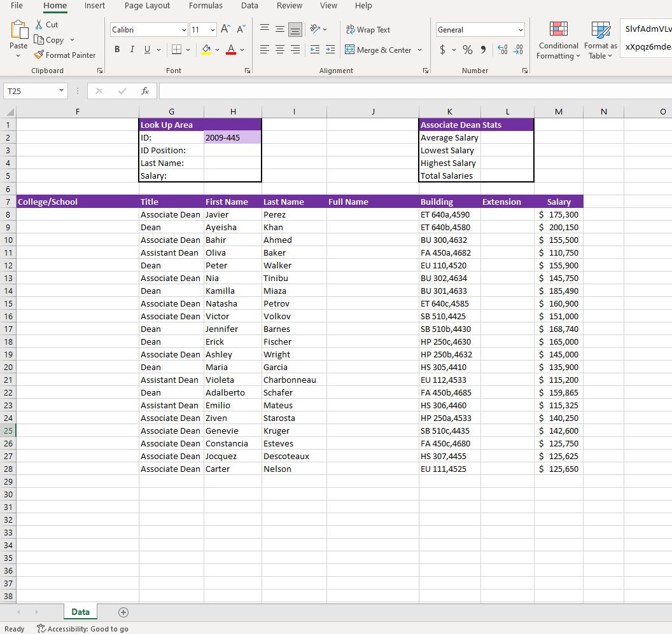Expand the Fill Color dropdown arrow

coord(218,50)
